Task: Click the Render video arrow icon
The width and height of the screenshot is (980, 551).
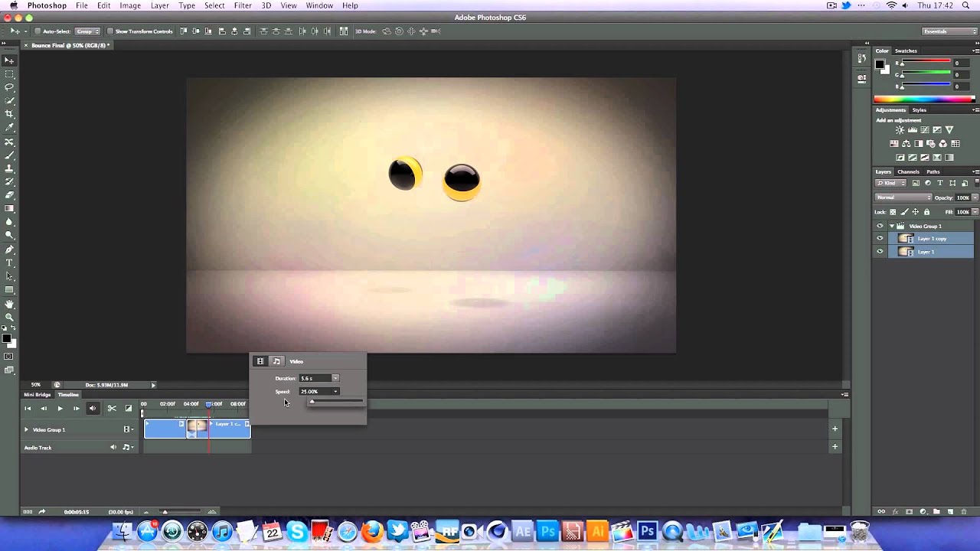Action: [x=41, y=512]
